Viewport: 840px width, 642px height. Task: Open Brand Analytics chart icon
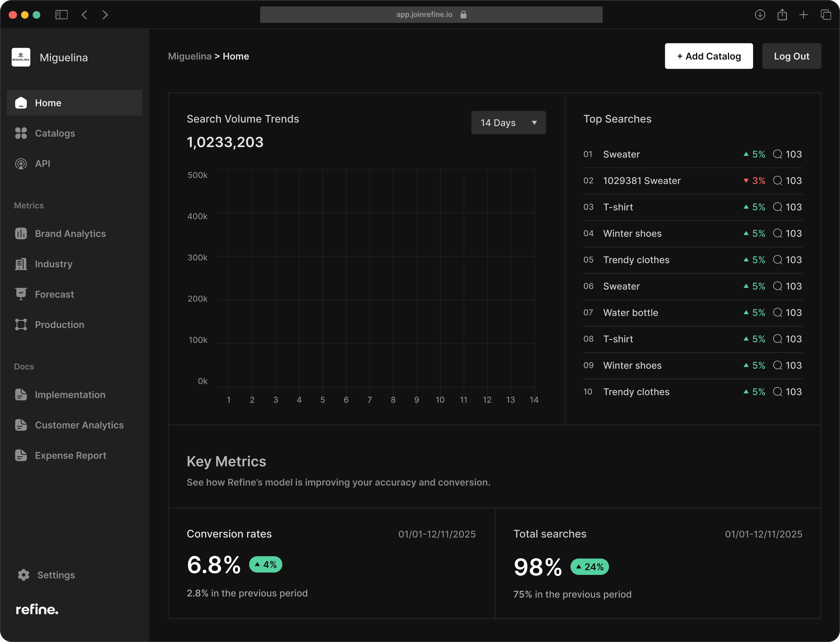(21, 233)
